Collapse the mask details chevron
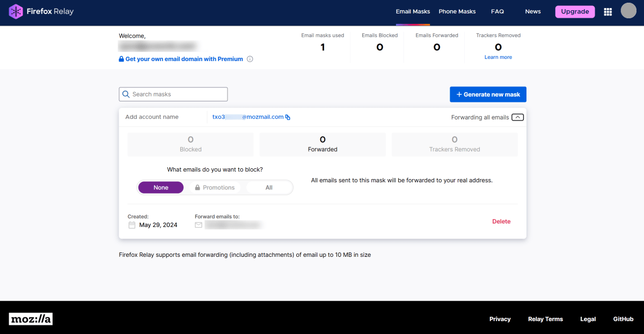This screenshot has width=644, height=334. click(517, 117)
